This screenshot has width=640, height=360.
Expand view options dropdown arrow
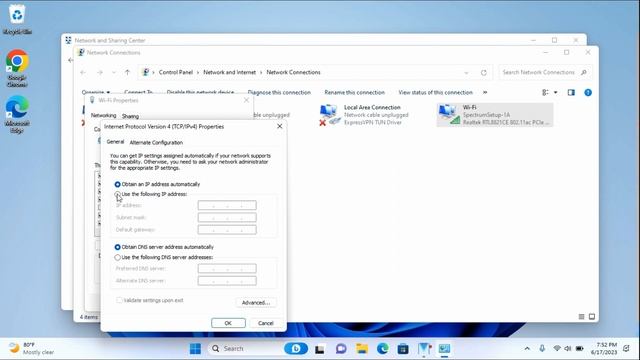556,93
